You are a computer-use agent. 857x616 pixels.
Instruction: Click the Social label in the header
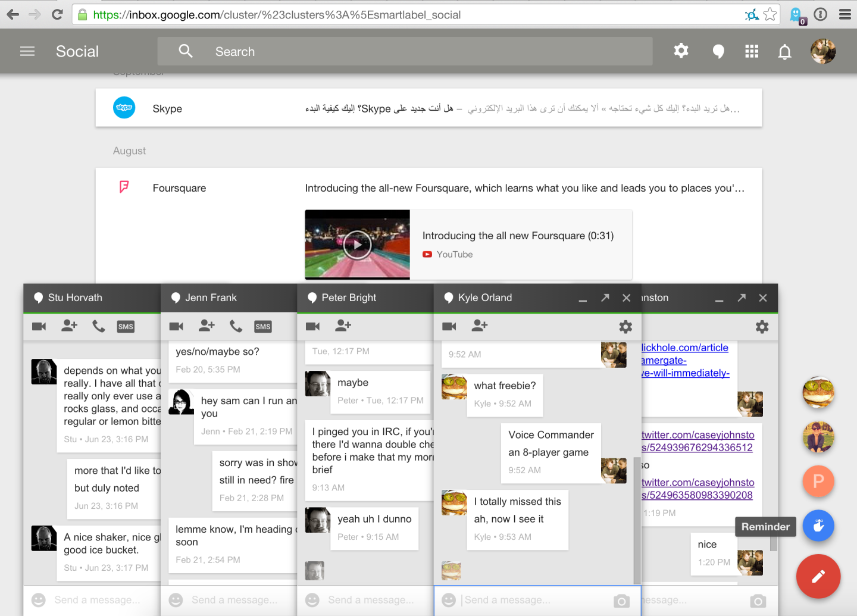77,51
